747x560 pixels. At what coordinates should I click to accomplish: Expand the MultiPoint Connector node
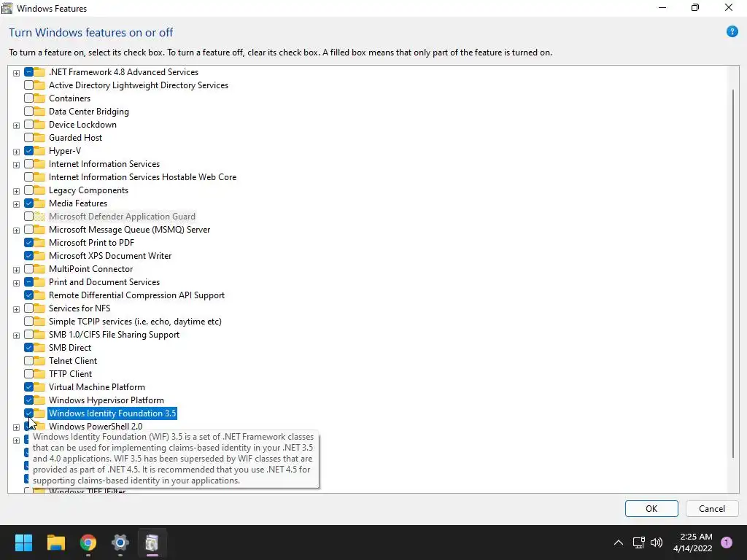pyautogui.click(x=16, y=270)
